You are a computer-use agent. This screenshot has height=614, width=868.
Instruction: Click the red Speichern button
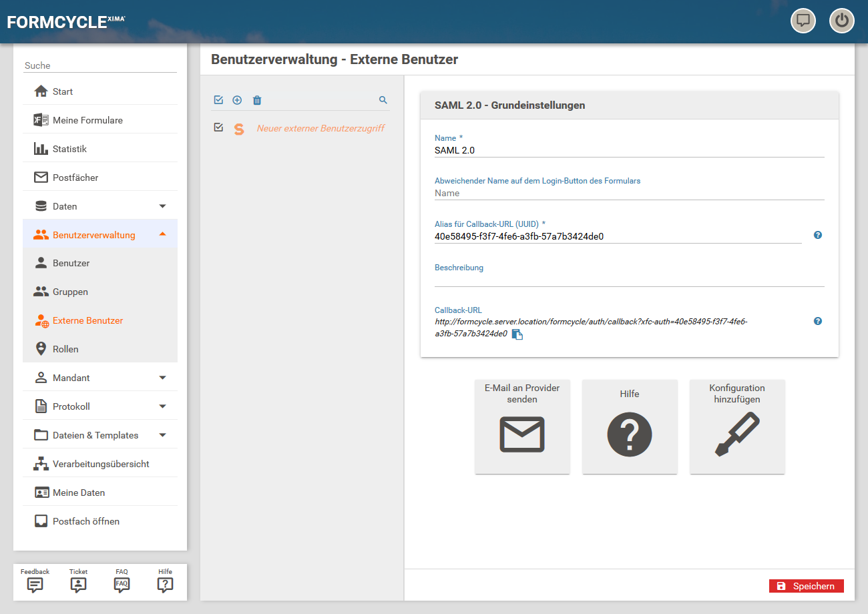[x=806, y=586]
